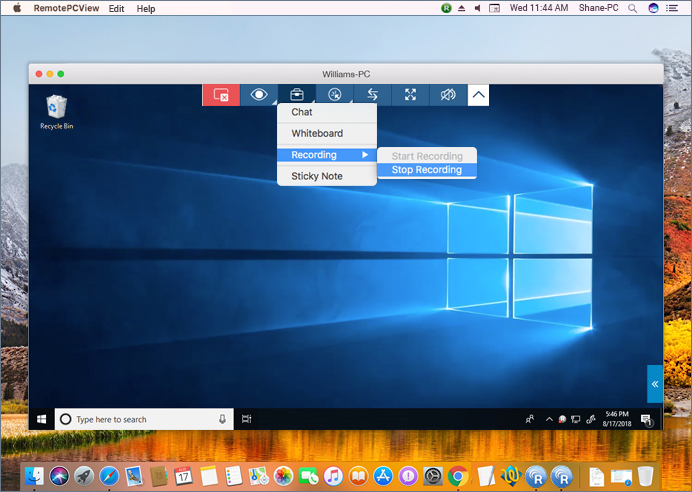Open the Recycle Bin on remote desktop
692x492 pixels.
pos(56,111)
